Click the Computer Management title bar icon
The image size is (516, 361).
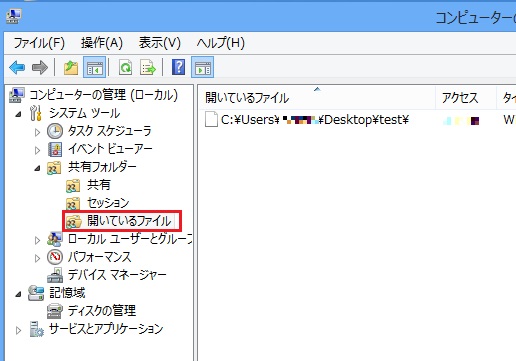click(x=14, y=16)
